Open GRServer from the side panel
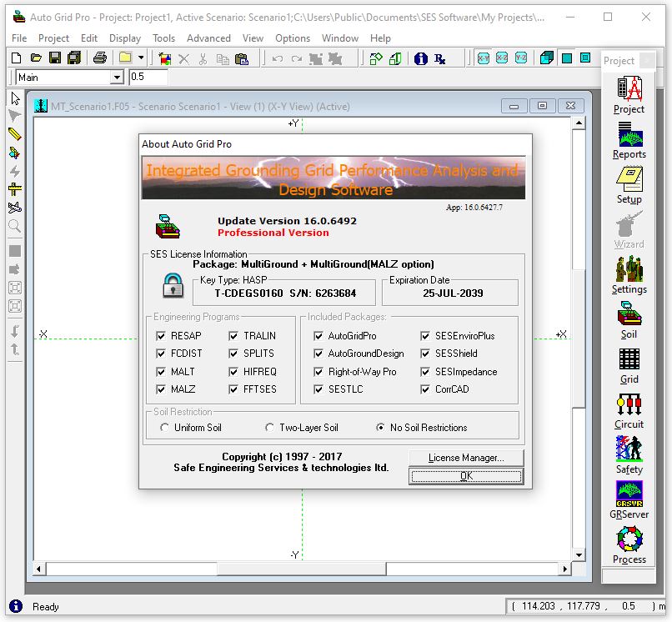This screenshot has height=622, width=672. click(x=629, y=500)
